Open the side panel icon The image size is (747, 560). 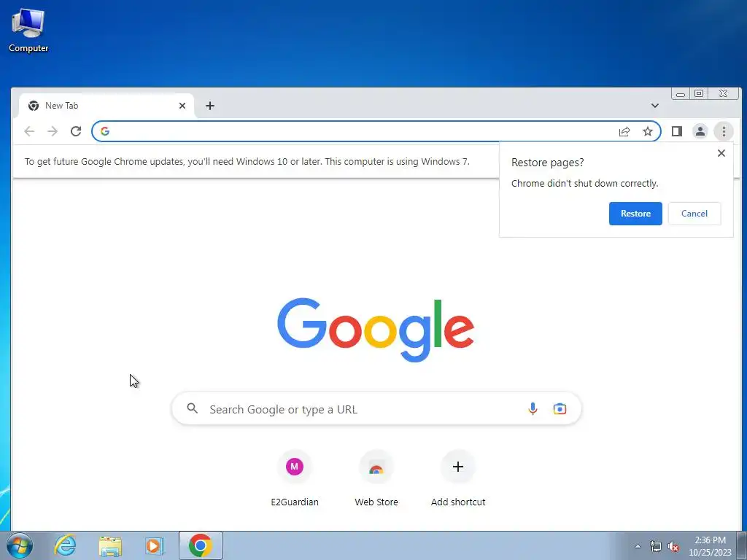[x=676, y=131]
